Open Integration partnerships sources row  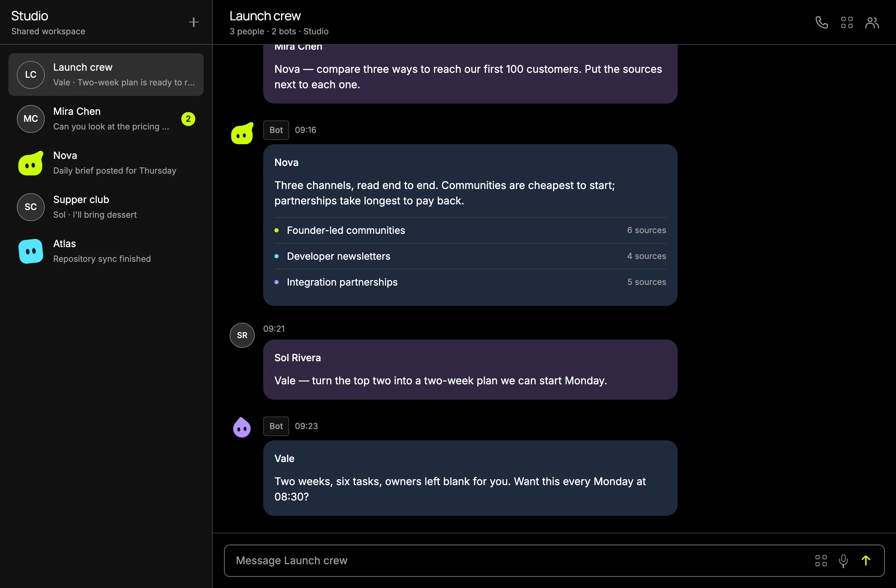470,282
